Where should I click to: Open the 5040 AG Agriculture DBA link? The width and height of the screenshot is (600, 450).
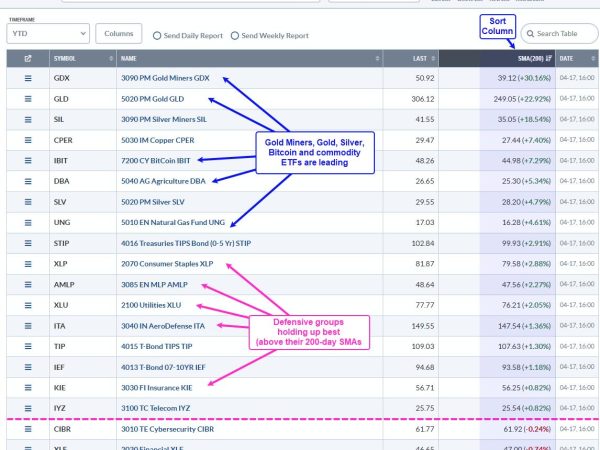(163, 181)
